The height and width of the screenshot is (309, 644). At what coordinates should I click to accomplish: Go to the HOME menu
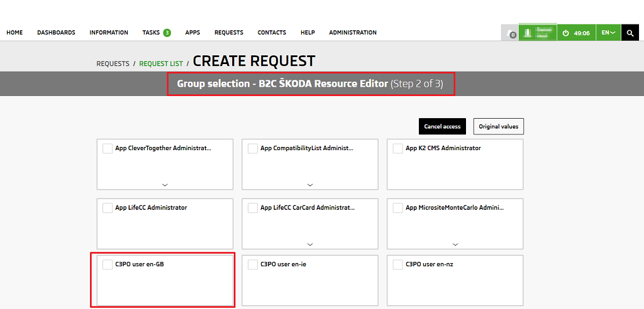point(15,33)
